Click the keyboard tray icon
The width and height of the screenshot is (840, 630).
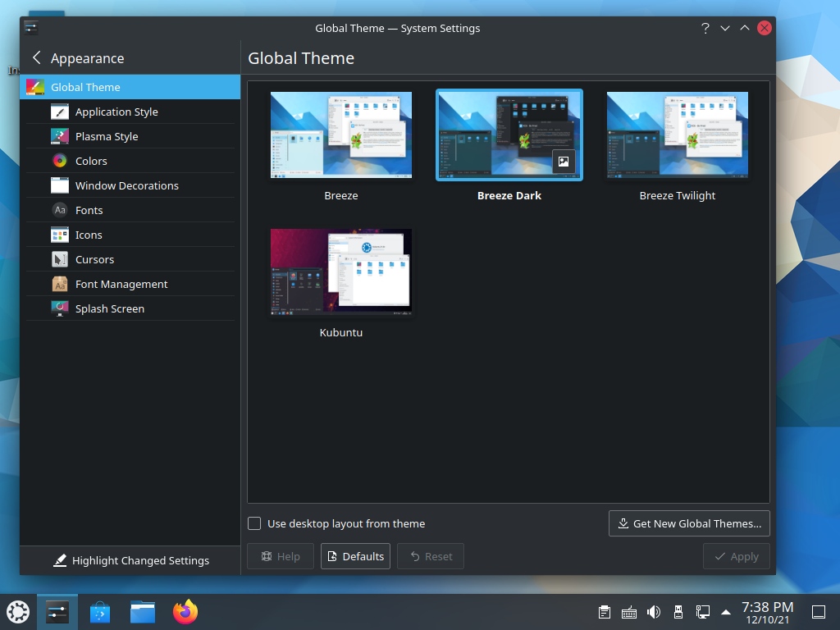pyautogui.click(x=629, y=612)
